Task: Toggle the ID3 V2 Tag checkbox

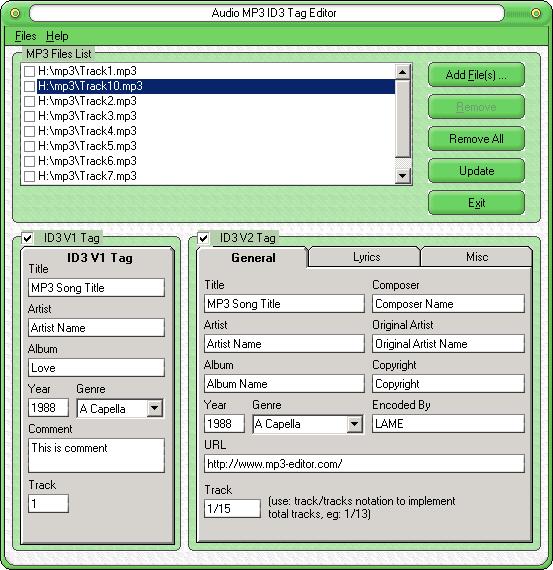Action: [x=203, y=238]
